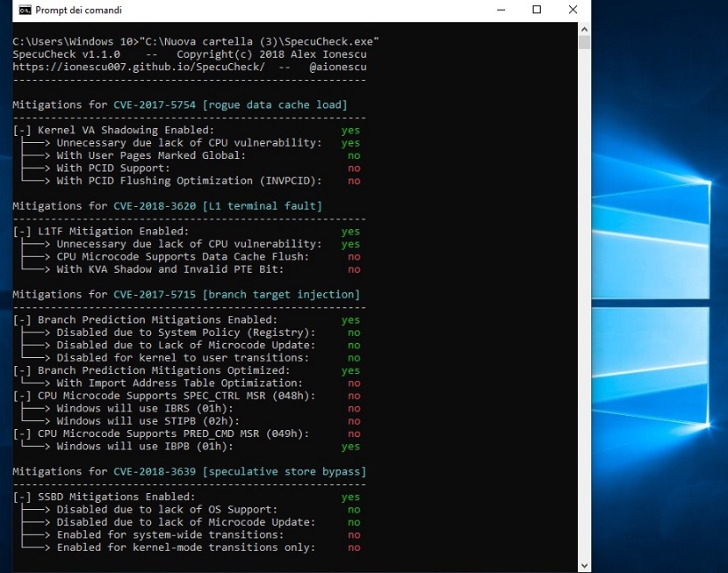Click "Branch Prediction Mitigations Optimized:" line
Screen dimensions: 728x573
click(x=187, y=370)
